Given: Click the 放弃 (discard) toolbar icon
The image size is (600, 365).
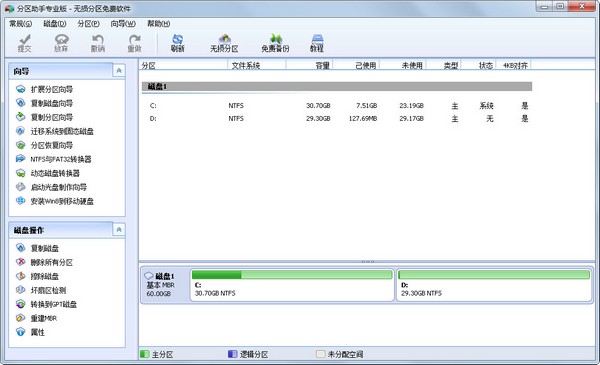Looking at the screenshot, I should (61, 43).
